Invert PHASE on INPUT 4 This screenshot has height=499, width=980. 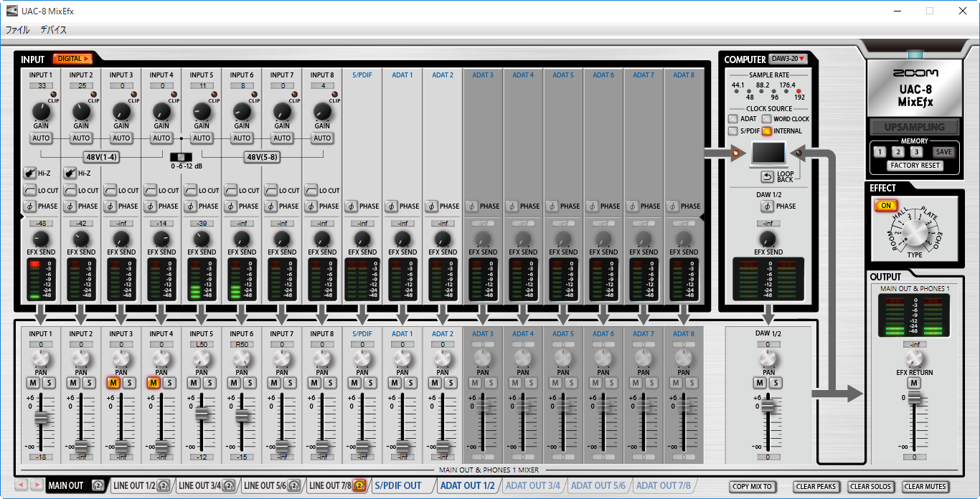click(151, 206)
